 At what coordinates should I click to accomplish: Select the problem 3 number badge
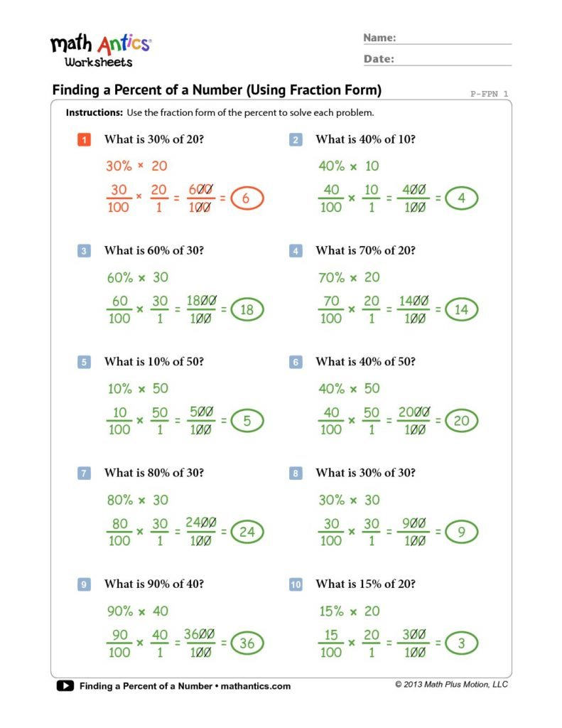pyautogui.click(x=84, y=251)
